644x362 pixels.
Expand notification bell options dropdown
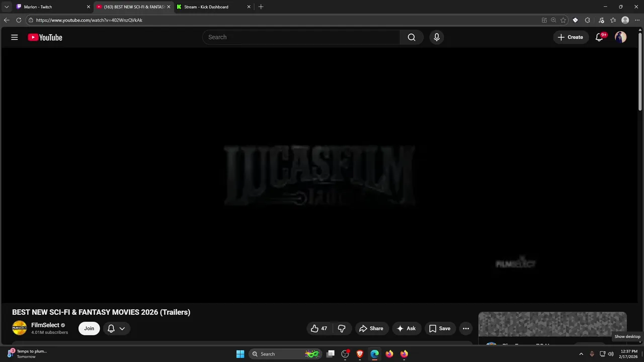[x=122, y=328]
